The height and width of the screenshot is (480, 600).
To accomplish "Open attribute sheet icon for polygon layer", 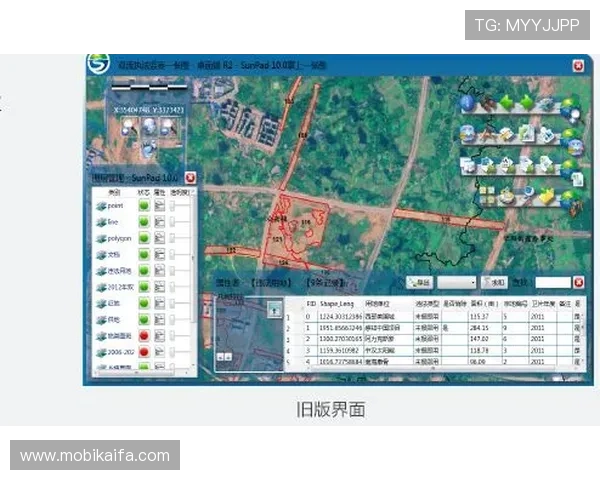I will coord(160,238).
